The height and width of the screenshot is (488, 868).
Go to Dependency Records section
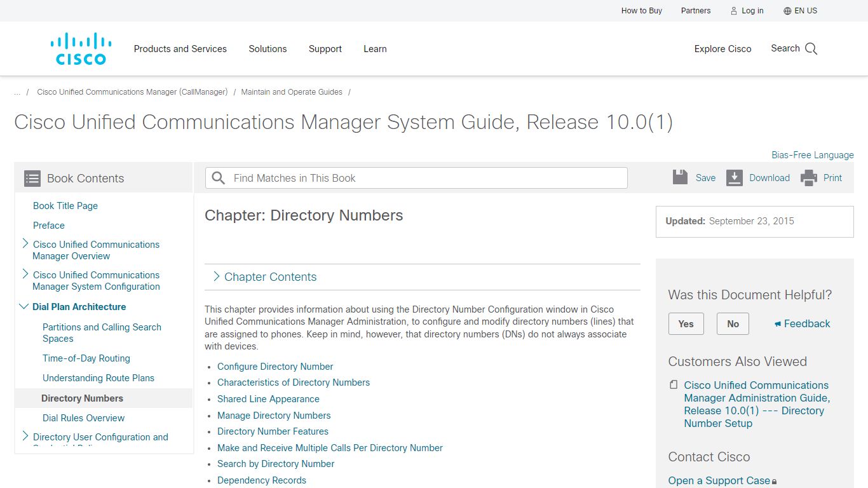[x=262, y=480]
